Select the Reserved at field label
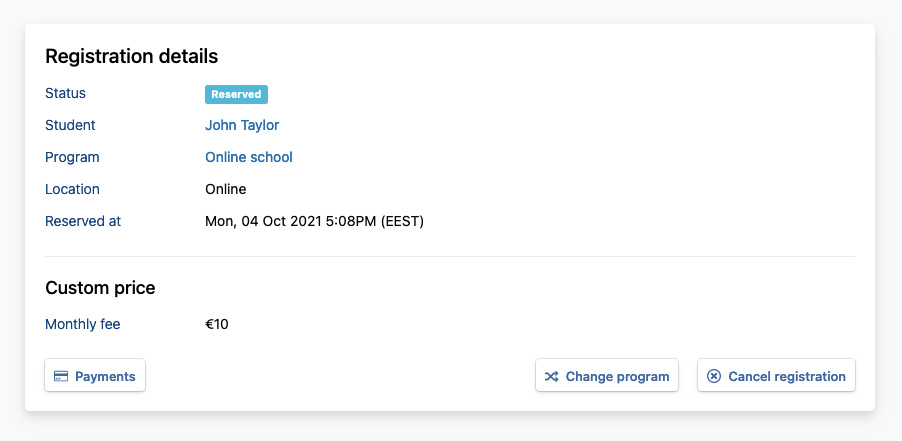Screen dimensions: 902x441 click(83, 221)
